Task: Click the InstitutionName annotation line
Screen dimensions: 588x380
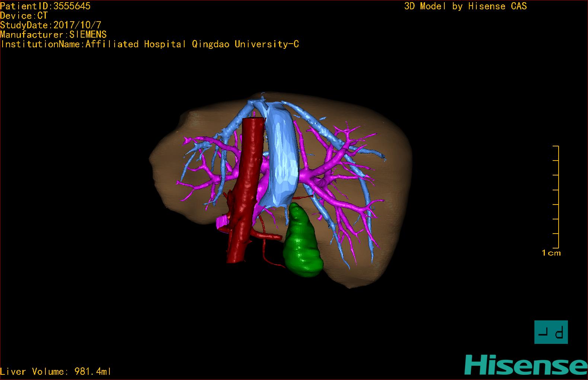Action: click(x=150, y=44)
